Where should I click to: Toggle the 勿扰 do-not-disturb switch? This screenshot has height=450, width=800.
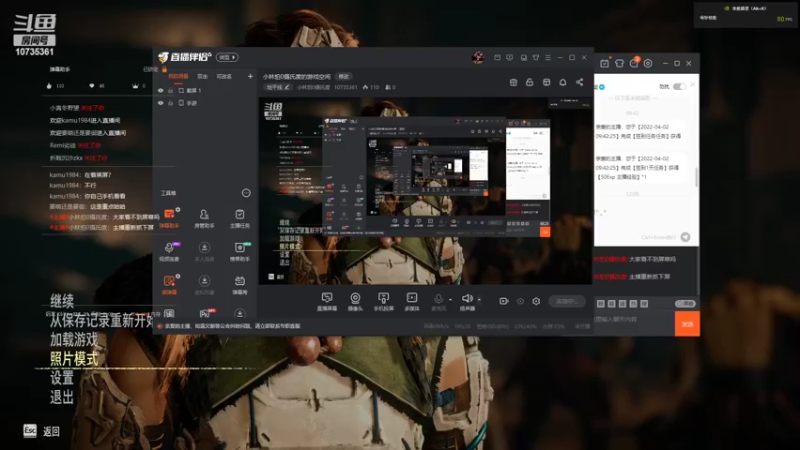[x=679, y=87]
